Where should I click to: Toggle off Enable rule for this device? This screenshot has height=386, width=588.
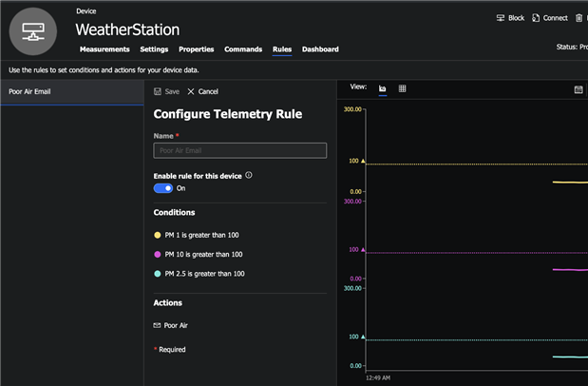point(162,188)
